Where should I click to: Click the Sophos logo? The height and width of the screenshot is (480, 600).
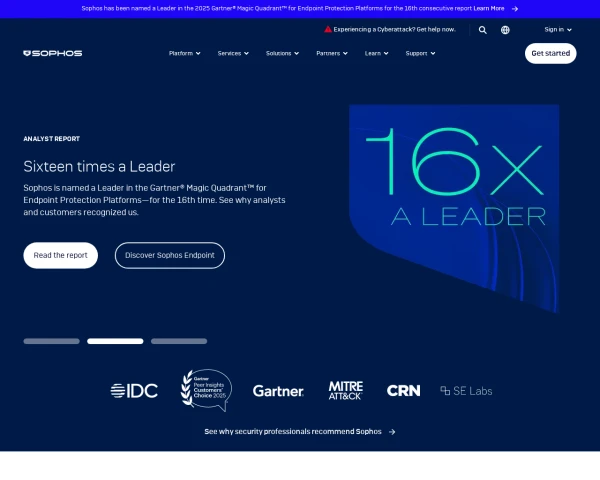point(52,53)
